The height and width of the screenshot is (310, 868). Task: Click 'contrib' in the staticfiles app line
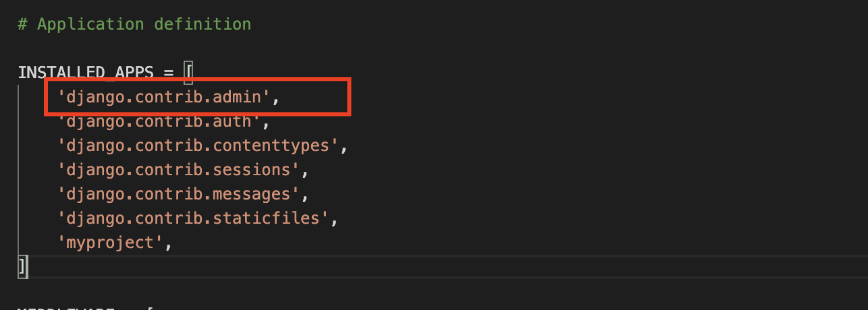tap(169, 218)
